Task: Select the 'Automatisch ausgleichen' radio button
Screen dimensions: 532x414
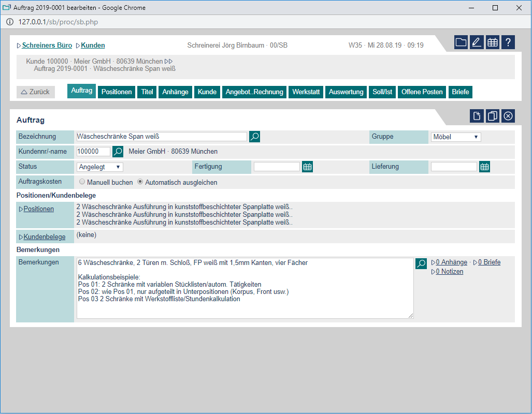Action: point(140,182)
